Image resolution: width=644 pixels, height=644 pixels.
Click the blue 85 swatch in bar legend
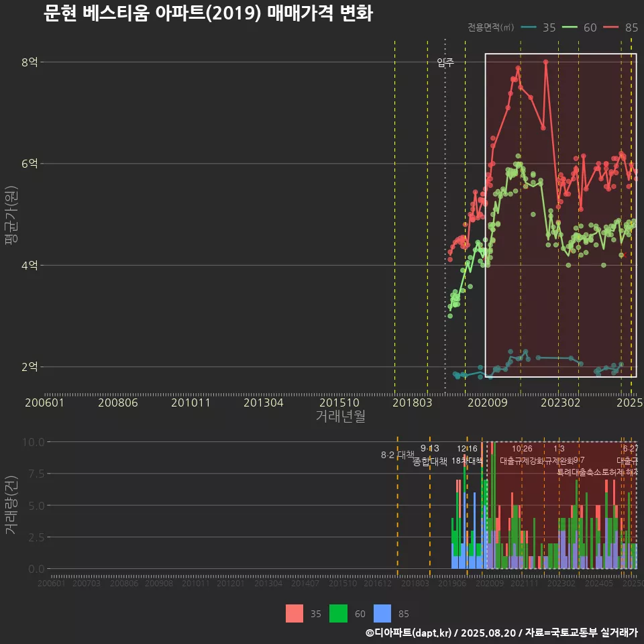point(382,613)
